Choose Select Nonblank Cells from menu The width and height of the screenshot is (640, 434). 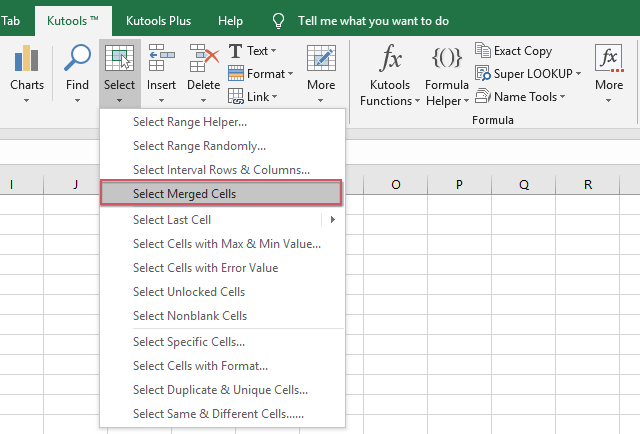(190, 316)
